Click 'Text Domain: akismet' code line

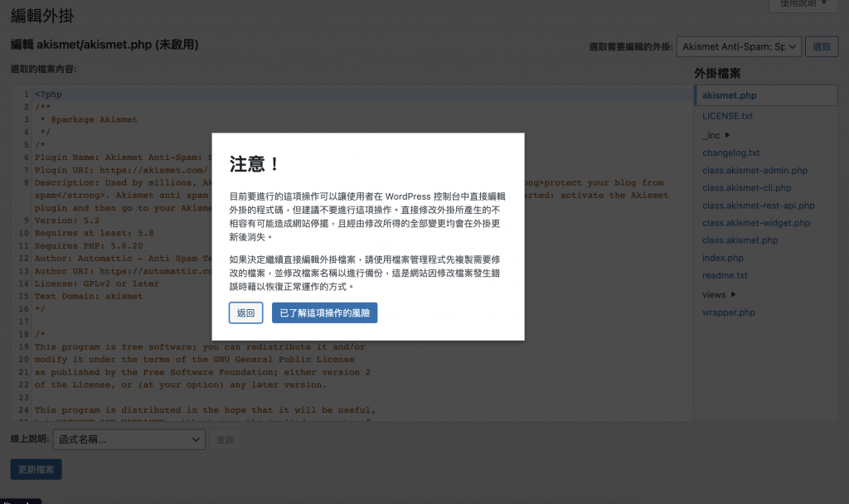[x=89, y=296]
